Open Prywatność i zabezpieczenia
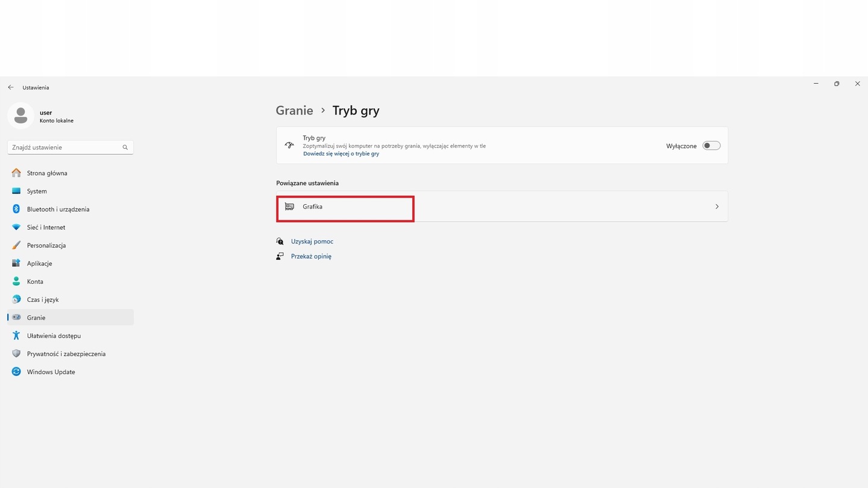The image size is (868, 488). (71, 354)
